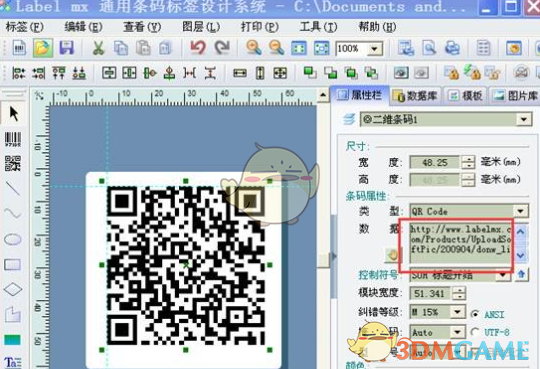Open the 图层(L) menu
The width and height of the screenshot is (540, 369).
(x=201, y=27)
